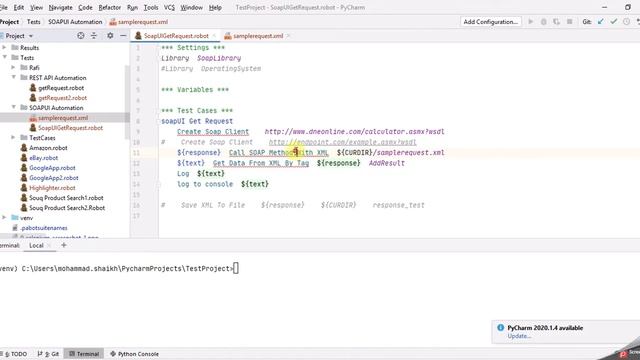
Task: Expand the Results folder
Action: (x=4, y=47)
